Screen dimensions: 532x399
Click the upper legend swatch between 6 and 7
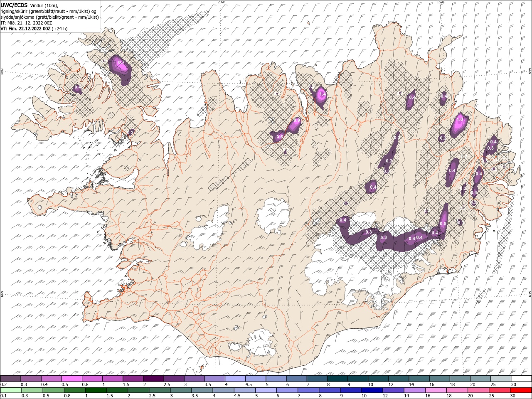tap(296, 378)
